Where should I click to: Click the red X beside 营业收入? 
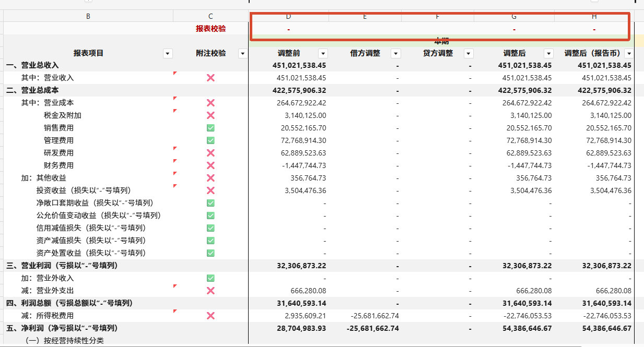click(x=210, y=78)
